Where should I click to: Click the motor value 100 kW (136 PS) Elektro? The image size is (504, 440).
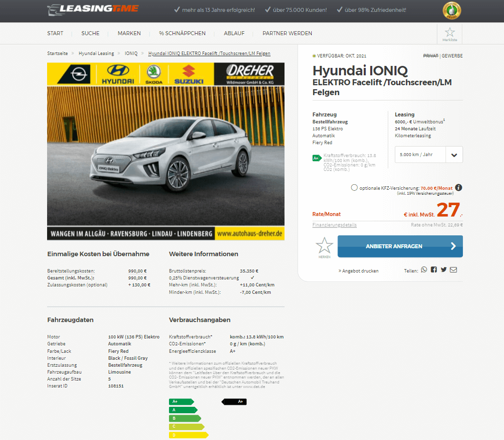tap(134, 337)
